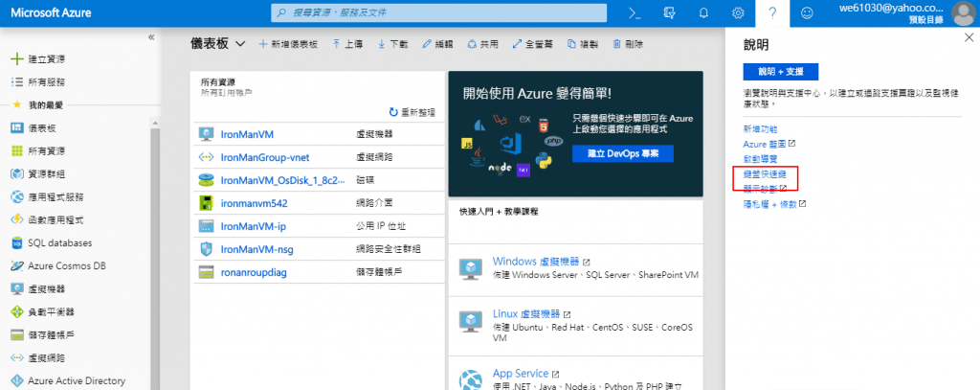The image size is (980, 390).
Task: Open 資源群組 in the sidebar
Action: pos(46,174)
